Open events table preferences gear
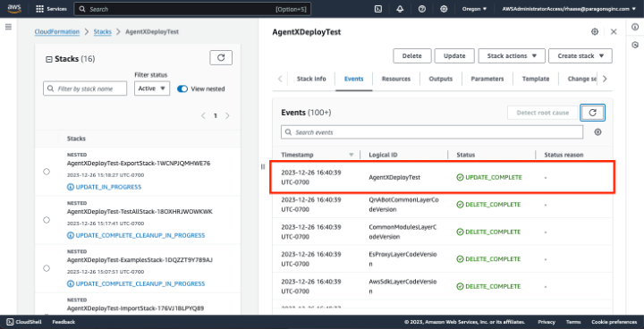Image resolution: width=644 pixels, height=329 pixels. coord(598,131)
